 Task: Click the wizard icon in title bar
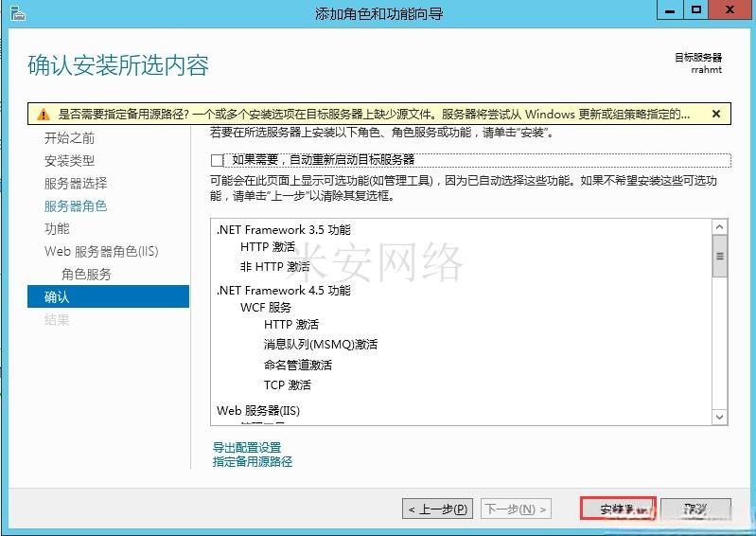coord(17,13)
